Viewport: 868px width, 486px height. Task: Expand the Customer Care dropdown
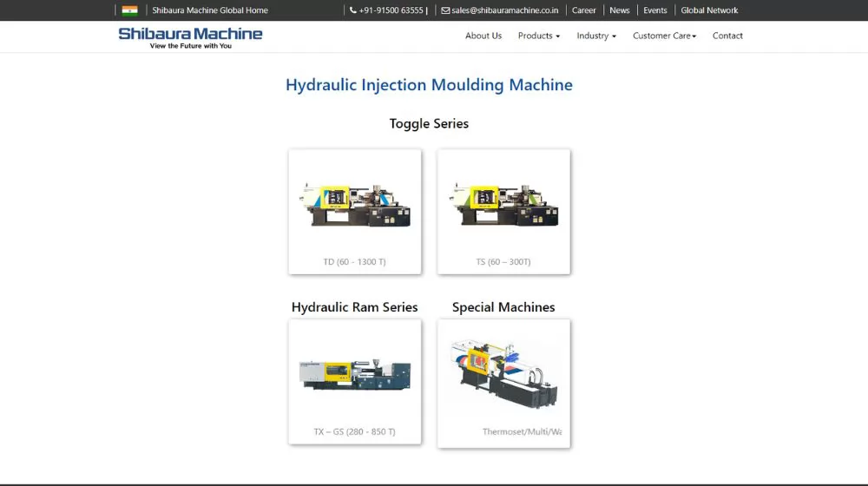coord(664,36)
